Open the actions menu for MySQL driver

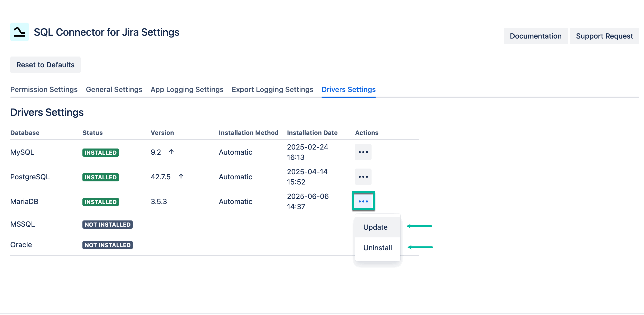pyautogui.click(x=363, y=152)
